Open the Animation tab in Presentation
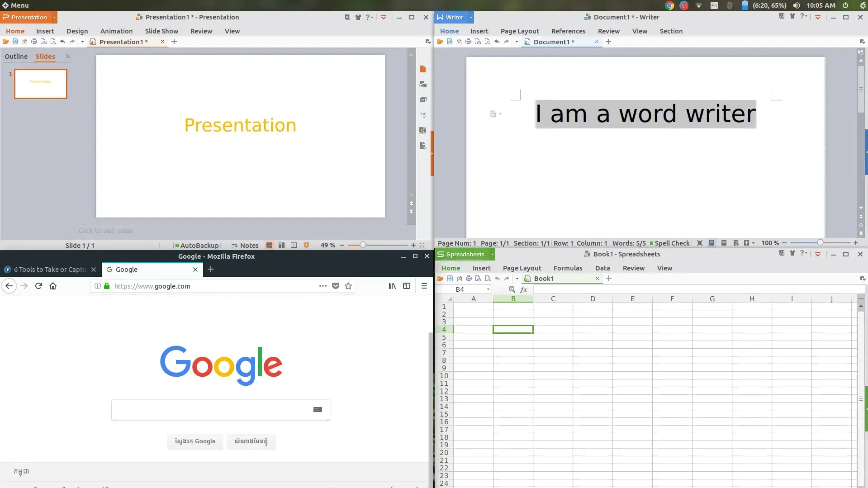The height and width of the screenshot is (488, 868). (116, 31)
